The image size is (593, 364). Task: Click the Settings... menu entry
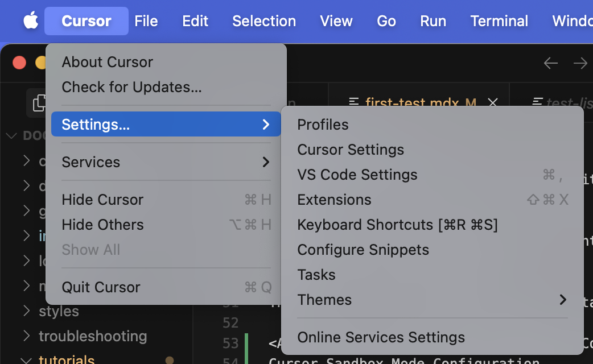[x=166, y=124]
